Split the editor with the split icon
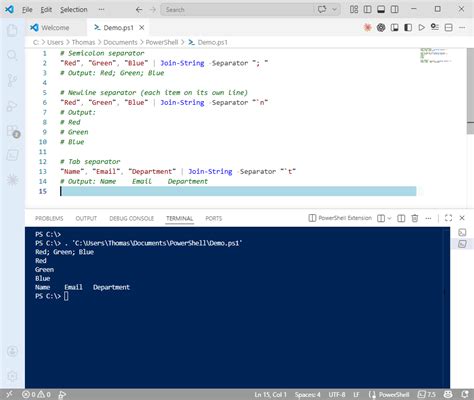Image resolution: width=474 pixels, height=400 pixels. [449, 27]
